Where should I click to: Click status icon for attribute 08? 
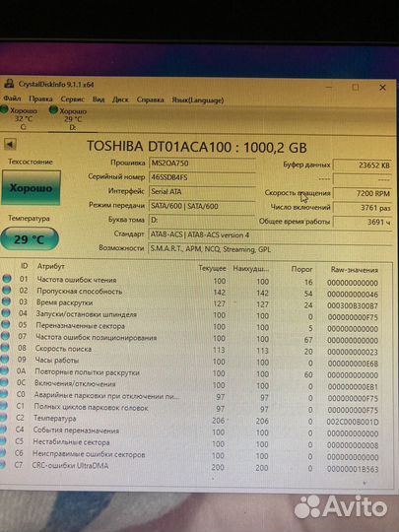pos(4,348)
